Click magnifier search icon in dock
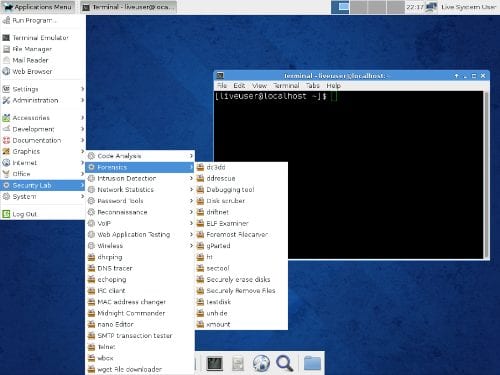This screenshot has width=500, height=375. click(x=285, y=363)
